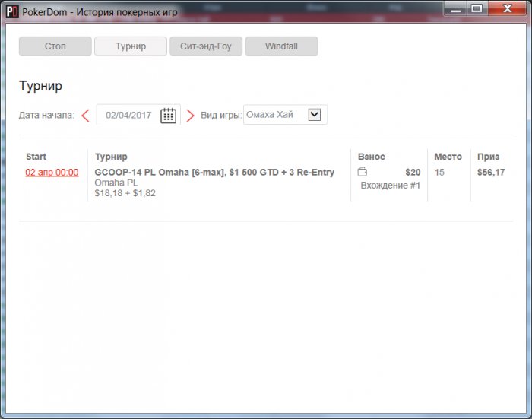Click the Место column header
The height and width of the screenshot is (419, 532).
(x=448, y=157)
